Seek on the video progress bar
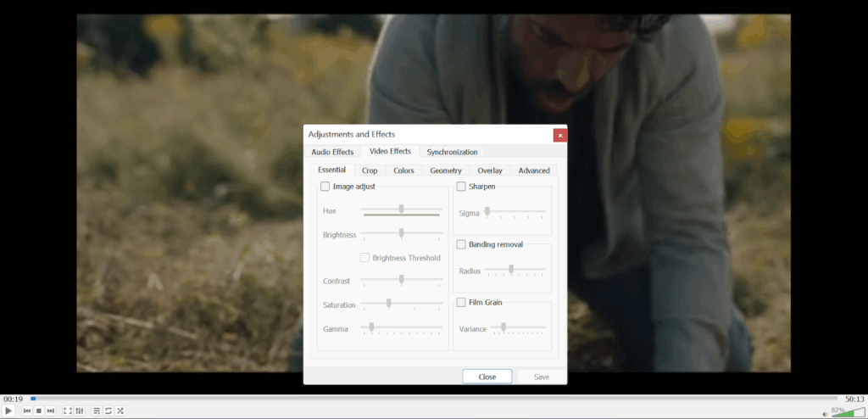Screen dimensions: 868x419 pos(435,399)
